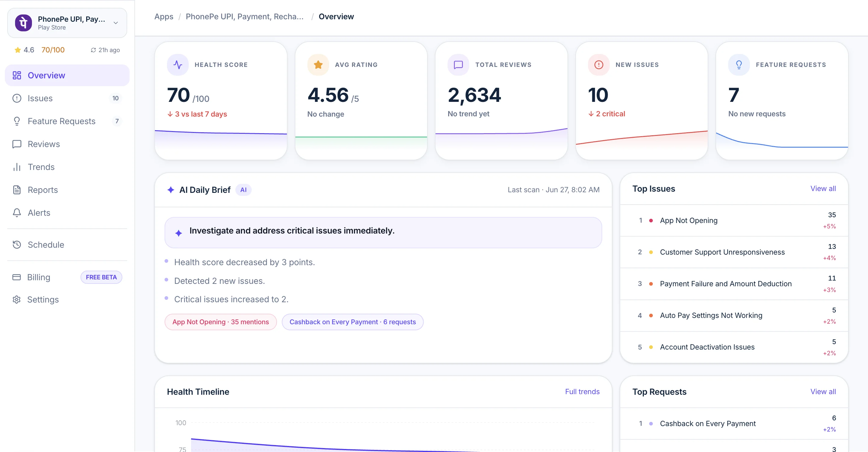Click the Schedule clock-history sidebar icon
The image size is (868, 452).
[17, 244]
